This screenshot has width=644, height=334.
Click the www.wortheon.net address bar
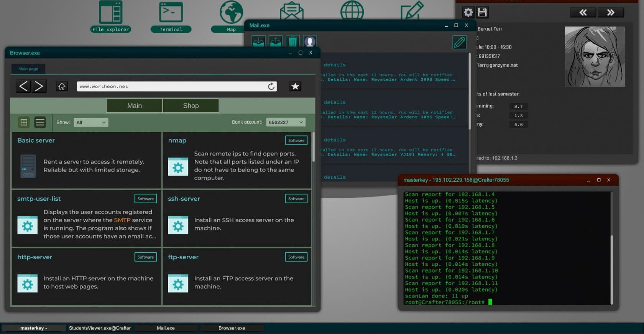coord(171,86)
